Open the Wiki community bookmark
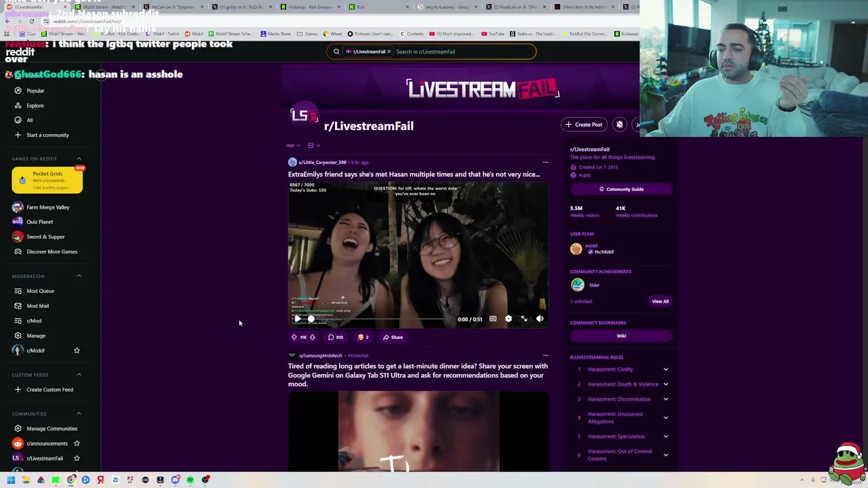 coord(621,336)
